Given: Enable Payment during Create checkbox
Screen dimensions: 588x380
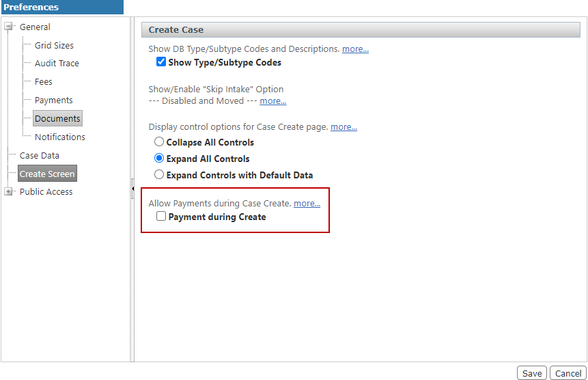Looking at the screenshot, I should 161,217.
